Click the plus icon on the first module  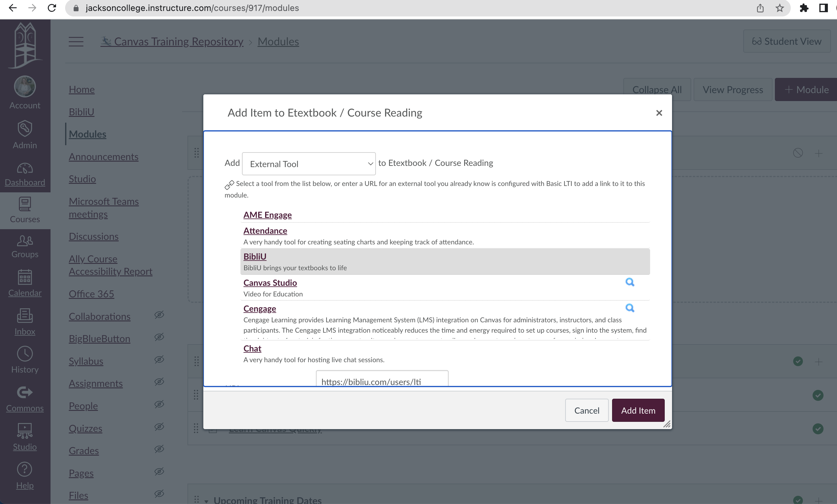(819, 153)
